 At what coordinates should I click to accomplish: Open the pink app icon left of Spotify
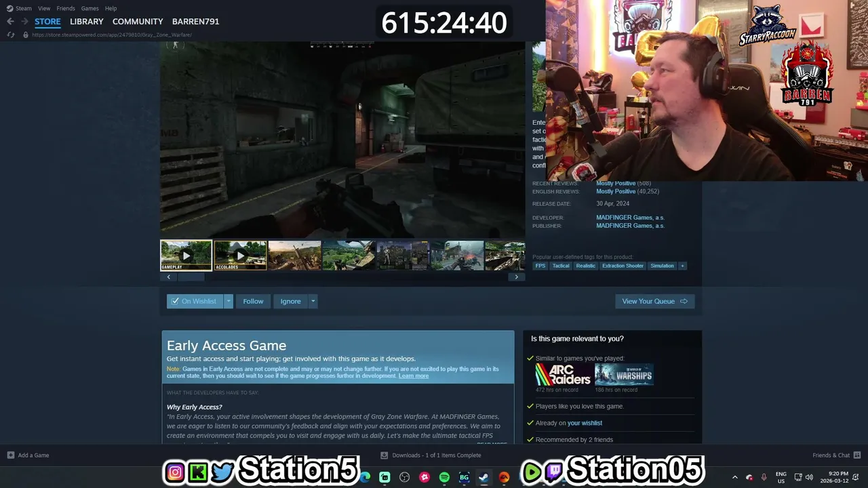(x=425, y=477)
